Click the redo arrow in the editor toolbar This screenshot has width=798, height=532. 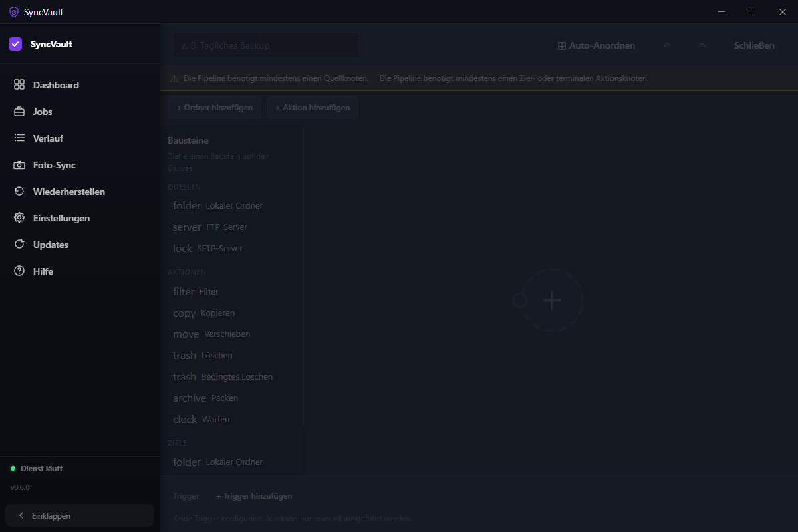702,46
